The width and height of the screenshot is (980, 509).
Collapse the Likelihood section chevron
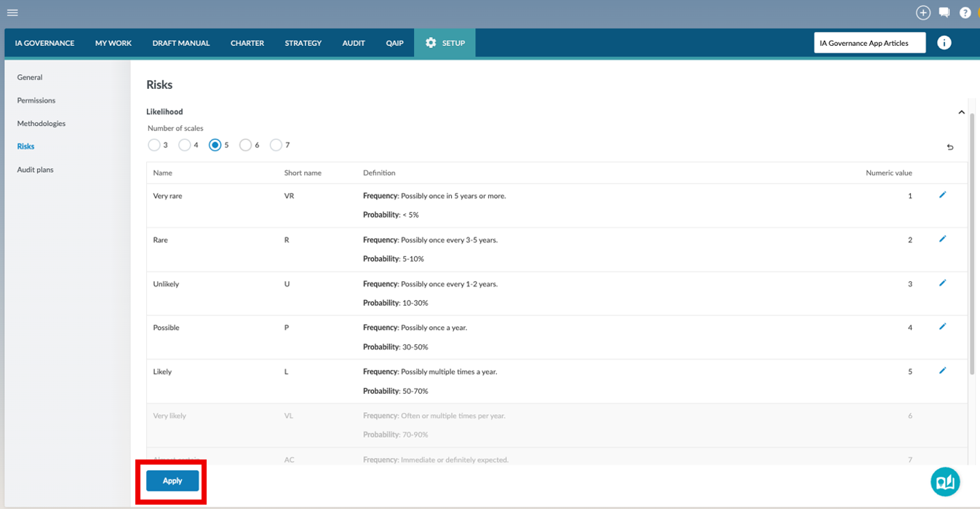961,112
